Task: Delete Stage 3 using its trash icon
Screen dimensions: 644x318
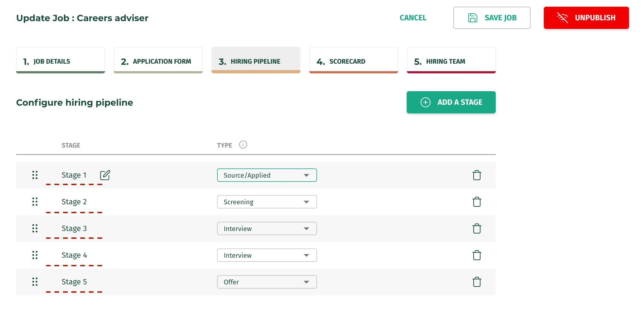Action: pos(477,228)
